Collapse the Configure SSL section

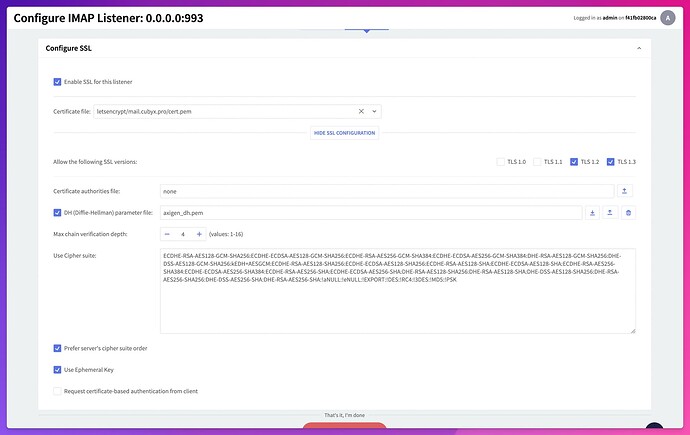640,47
